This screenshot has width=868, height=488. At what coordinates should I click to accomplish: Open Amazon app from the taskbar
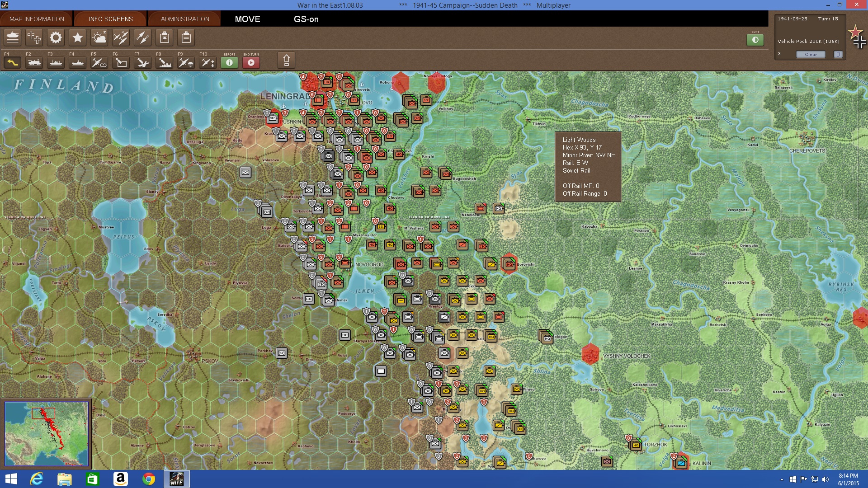pos(120,479)
